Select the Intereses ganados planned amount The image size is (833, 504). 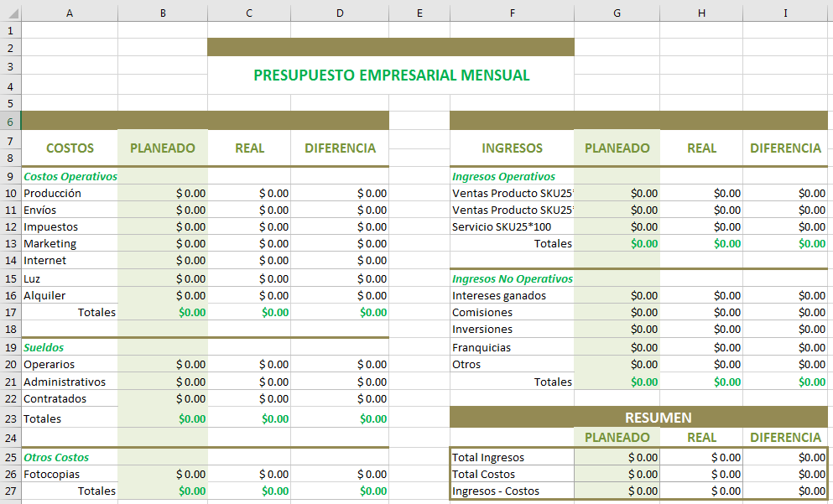[617, 295]
